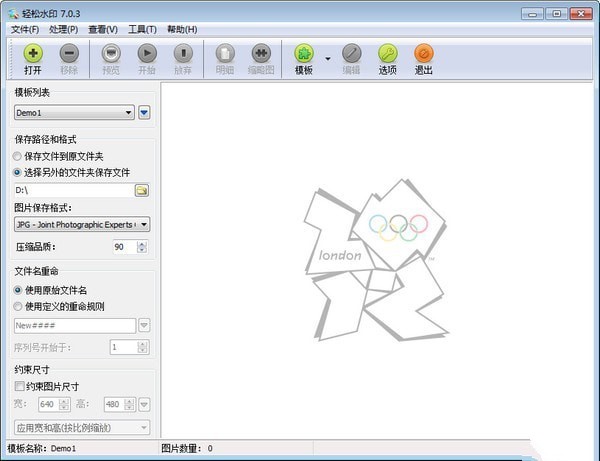Viewport: 600px width, 461px height.
Task: Select 保存文件到原文件夹 radio button
Action: coord(17,156)
